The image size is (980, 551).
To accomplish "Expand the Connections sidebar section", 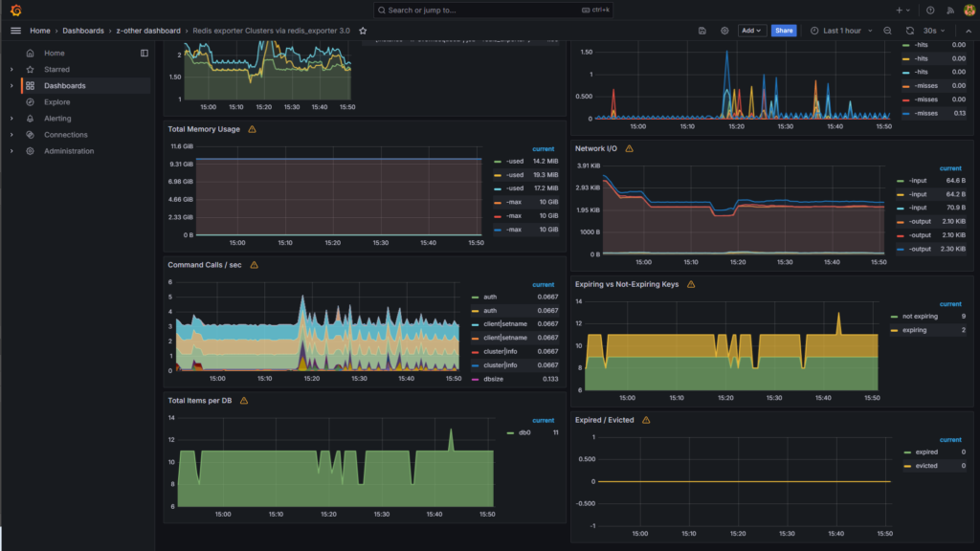I will click(x=11, y=134).
